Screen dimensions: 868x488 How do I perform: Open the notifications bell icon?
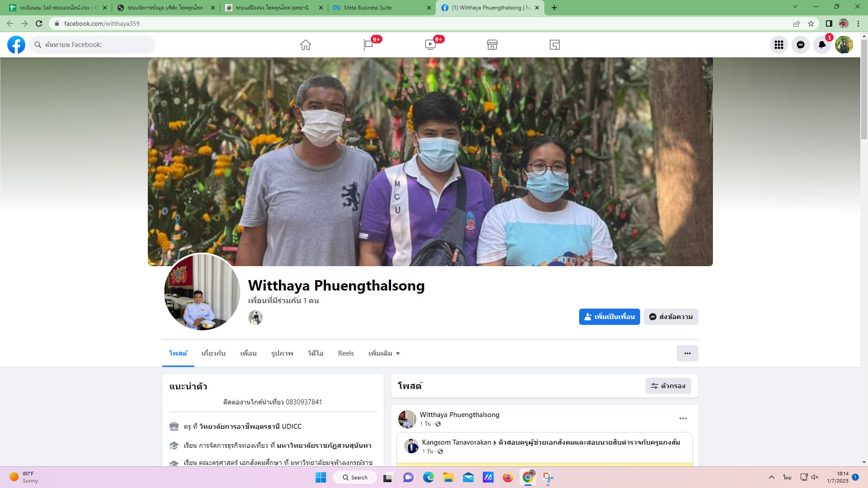click(x=822, y=45)
